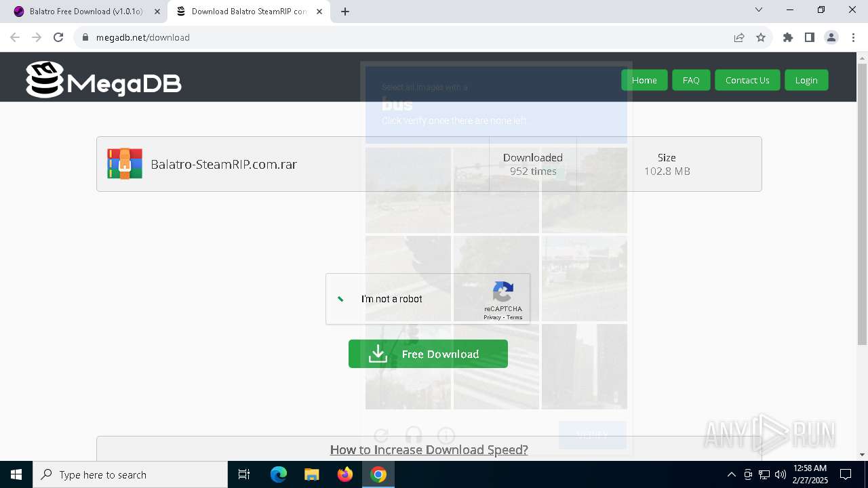
Task: Click the MegaDB logo
Action: (x=104, y=80)
